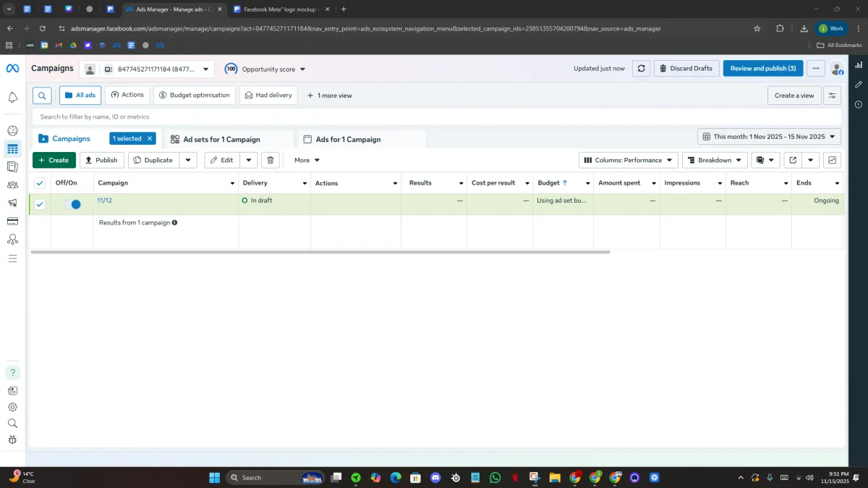
Task: Expand the More dropdown
Action: click(x=307, y=160)
